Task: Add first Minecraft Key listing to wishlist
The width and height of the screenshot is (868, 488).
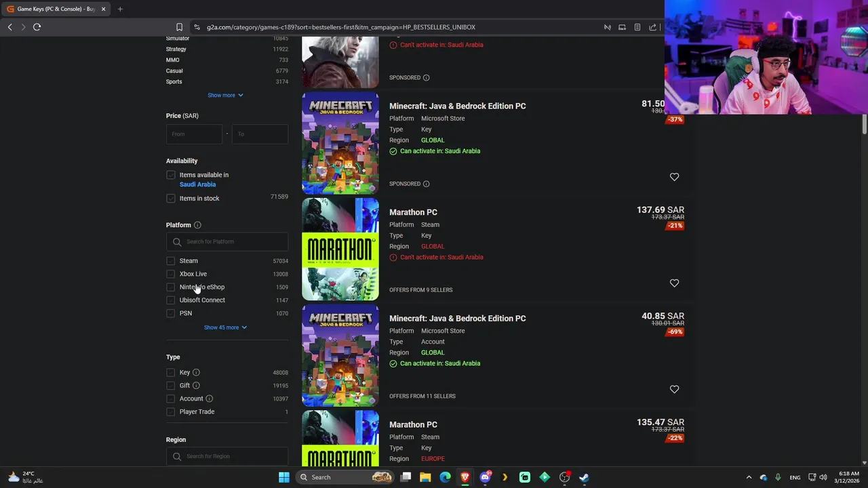Action: coord(674,177)
